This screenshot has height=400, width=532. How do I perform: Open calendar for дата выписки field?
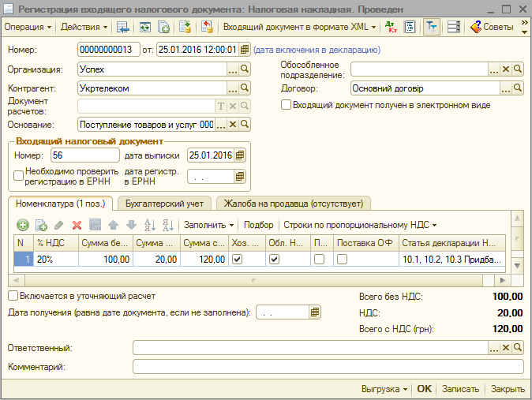[x=241, y=155]
